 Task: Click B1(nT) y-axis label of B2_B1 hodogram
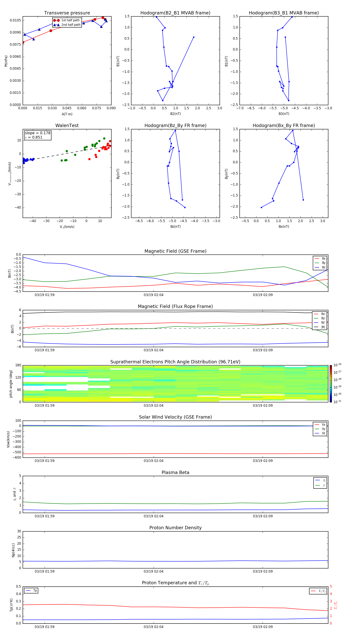click(x=118, y=61)
